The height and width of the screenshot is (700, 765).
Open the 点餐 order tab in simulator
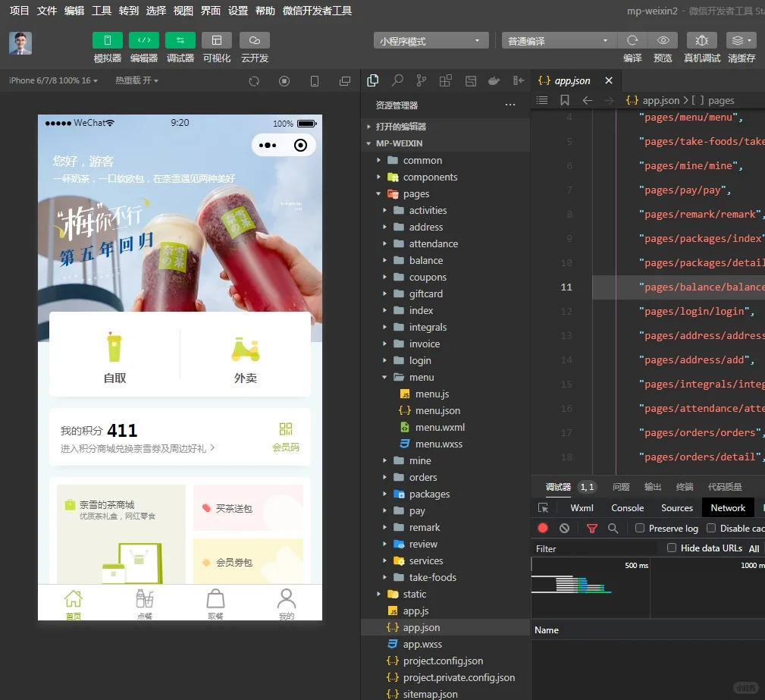click(x=144, y=604)
